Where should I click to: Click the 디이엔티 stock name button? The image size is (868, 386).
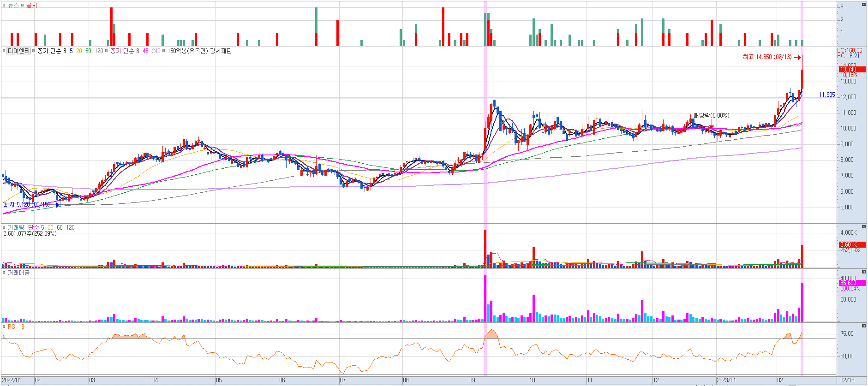click(18, 51)
